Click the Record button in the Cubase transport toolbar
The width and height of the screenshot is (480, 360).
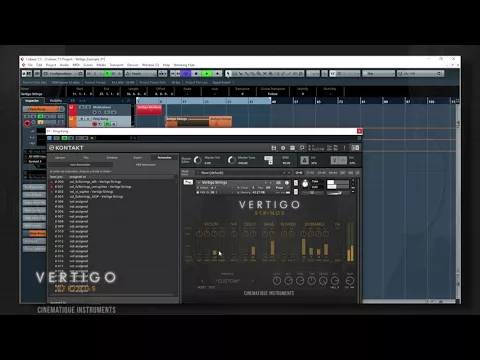(217, 73)
